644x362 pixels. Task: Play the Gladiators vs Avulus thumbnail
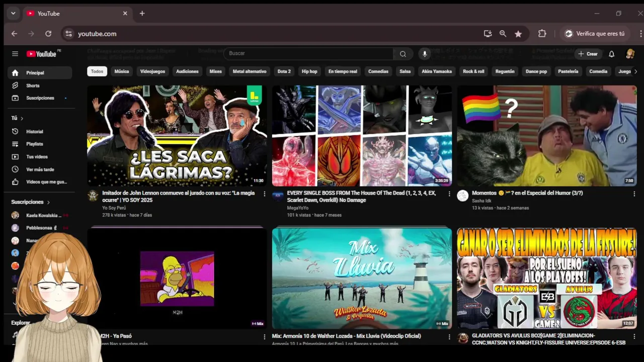pyautogui.click(x=547, y=279)
